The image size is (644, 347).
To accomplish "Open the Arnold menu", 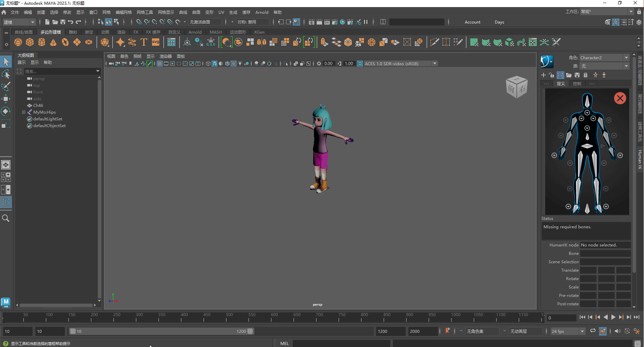I will (x=262, y=12).
